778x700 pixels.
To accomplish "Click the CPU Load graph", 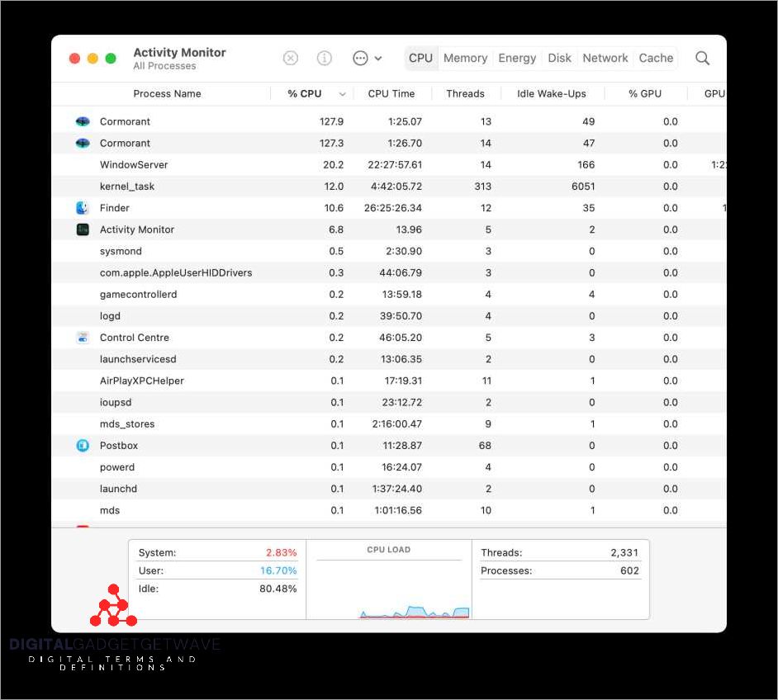I will click(388, 586).
